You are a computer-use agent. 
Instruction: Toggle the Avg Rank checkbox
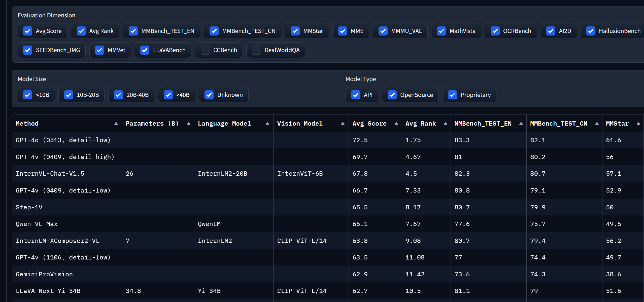pos(81,31)
